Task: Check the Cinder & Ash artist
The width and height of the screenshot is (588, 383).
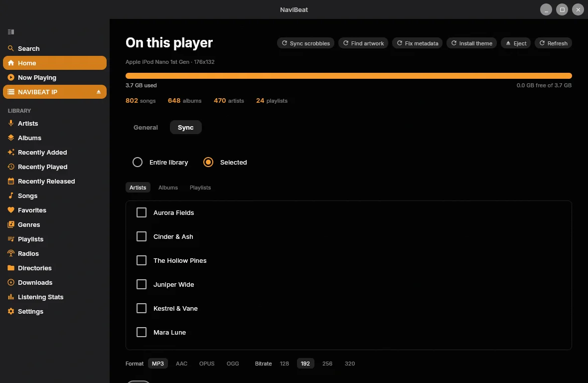Action: [142, 236]
